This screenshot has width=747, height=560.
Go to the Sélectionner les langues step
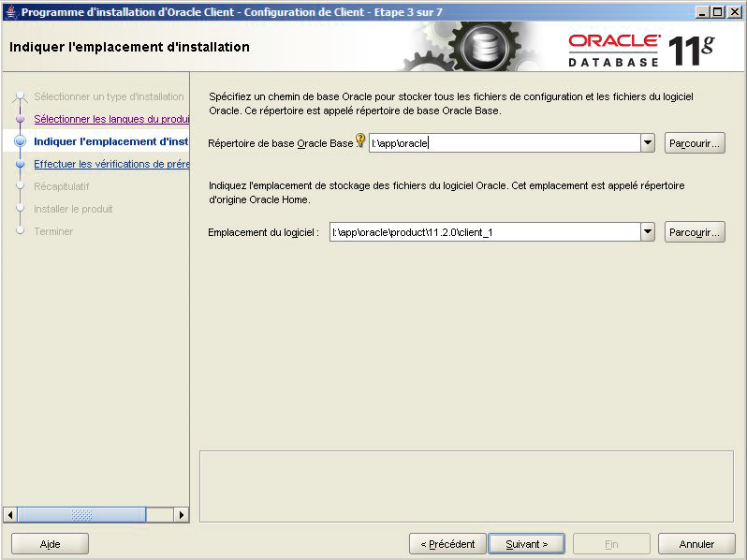point(111,119)
